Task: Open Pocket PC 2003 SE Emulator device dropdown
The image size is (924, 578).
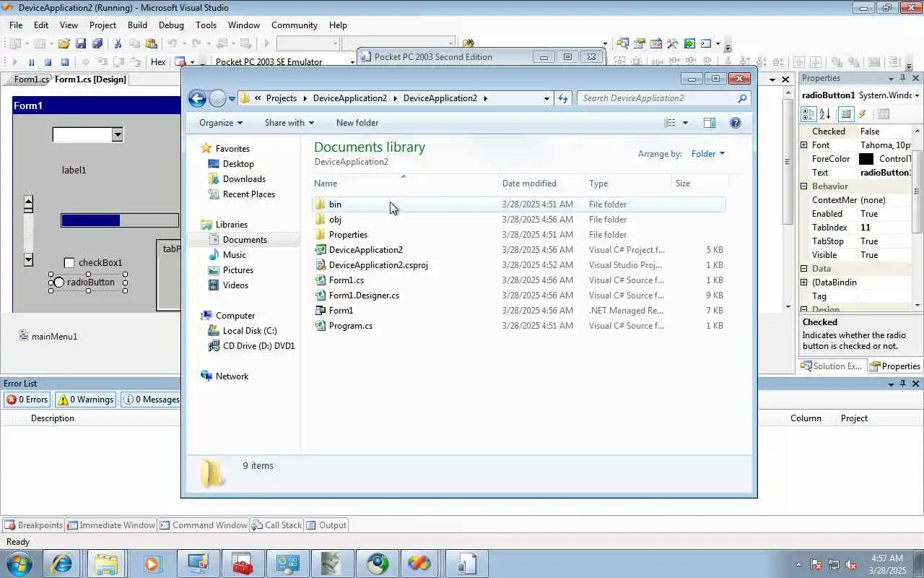Action: pyautogui.click(x=352, y=62)
